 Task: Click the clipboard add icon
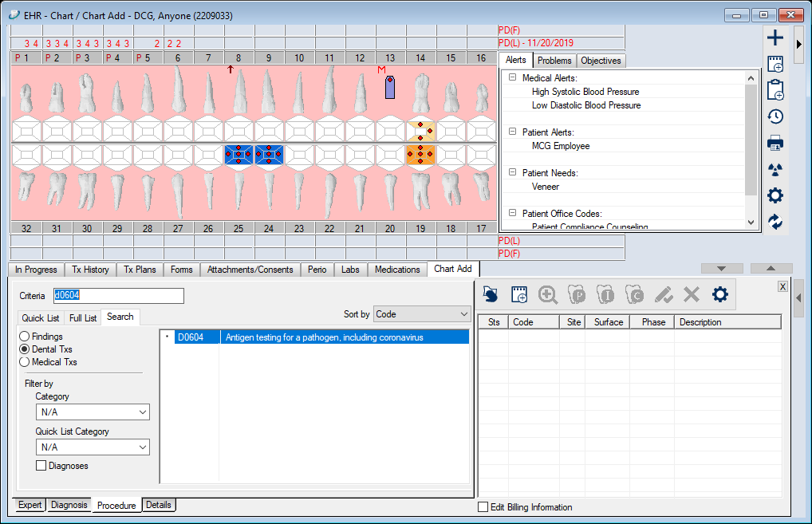(775, 90)
